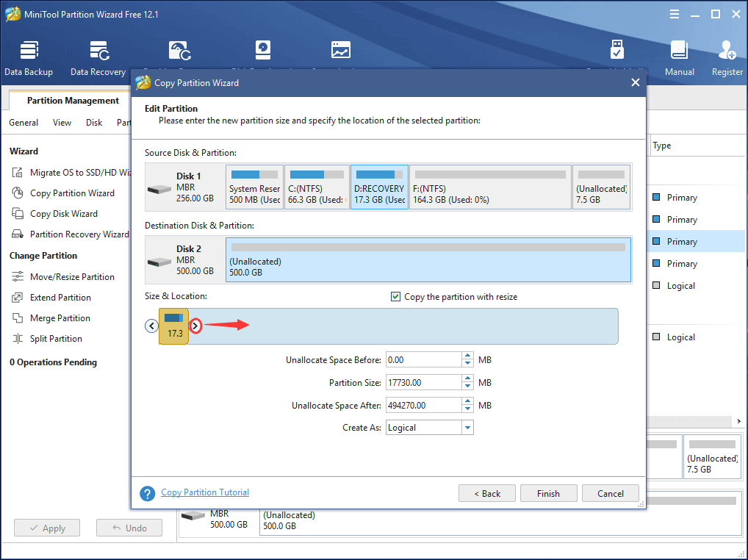Select Extend Partition in sidebar
The height and width of the screenshot is (560, 748).
[x=60, y=297]
